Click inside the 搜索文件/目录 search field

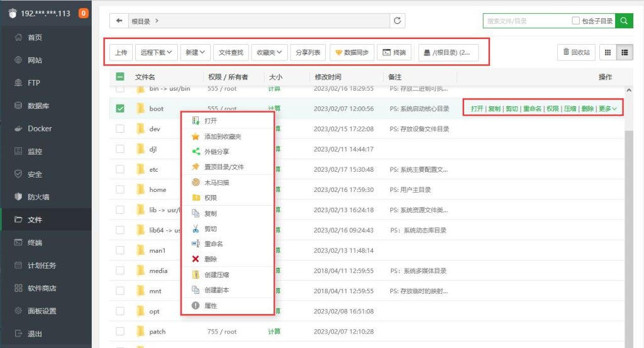click(x=526, y=21)
